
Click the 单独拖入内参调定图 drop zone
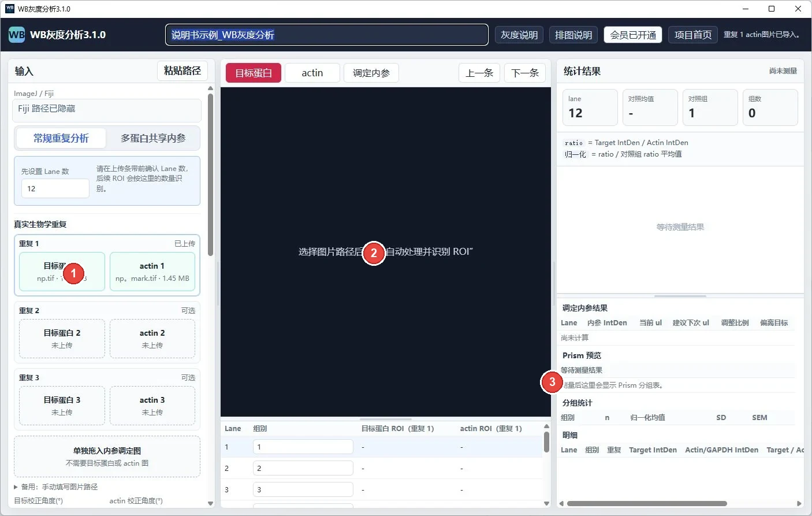107,456
